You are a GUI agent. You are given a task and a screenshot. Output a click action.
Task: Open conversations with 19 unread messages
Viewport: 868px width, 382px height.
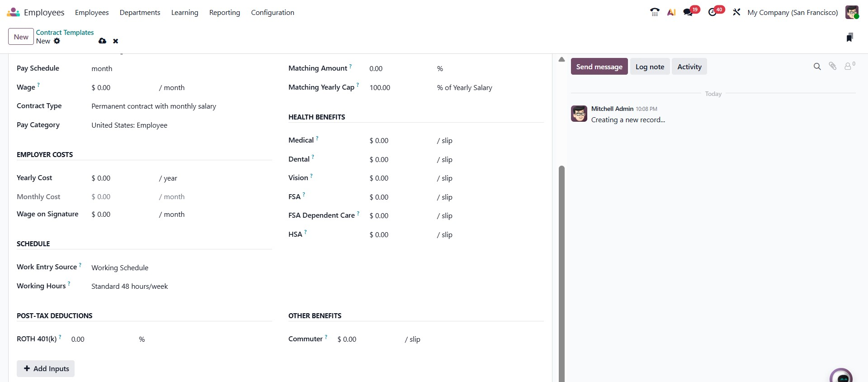689,12
